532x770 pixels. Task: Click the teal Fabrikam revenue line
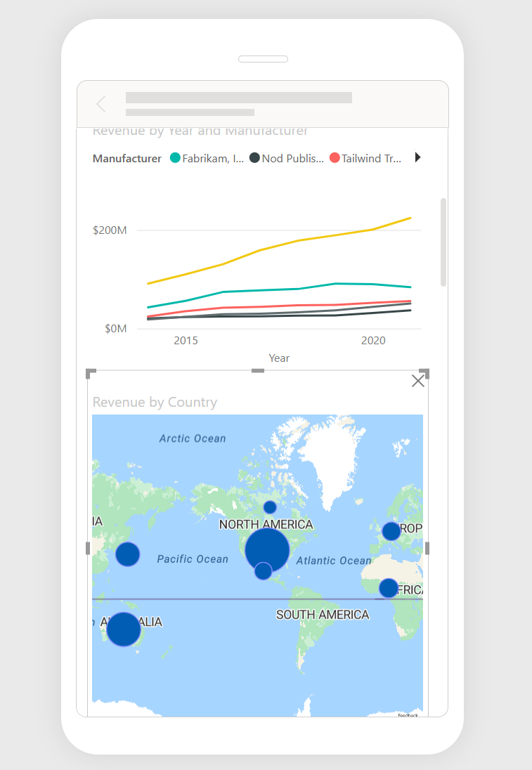(x=279, y=290)
